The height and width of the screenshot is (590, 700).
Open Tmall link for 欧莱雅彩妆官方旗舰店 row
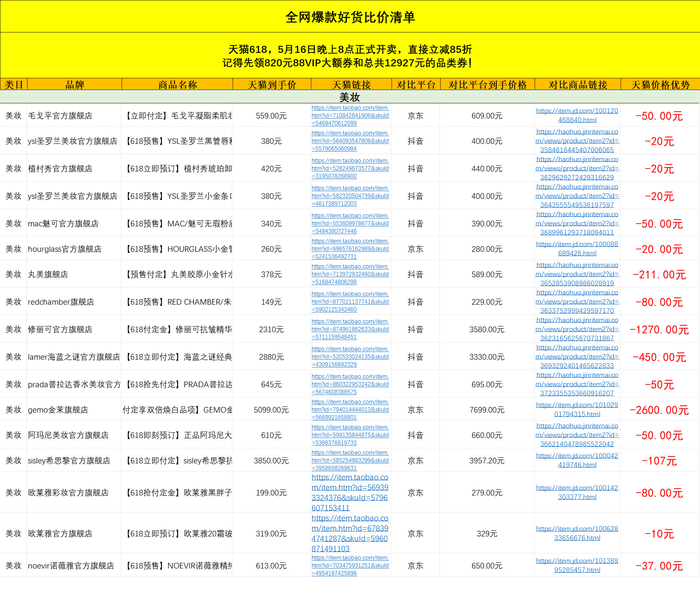tap(350, 492)
